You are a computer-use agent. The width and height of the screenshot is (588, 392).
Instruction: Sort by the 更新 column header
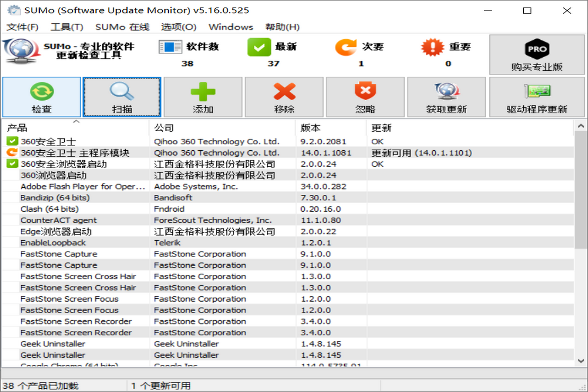[x=381, y=128]
